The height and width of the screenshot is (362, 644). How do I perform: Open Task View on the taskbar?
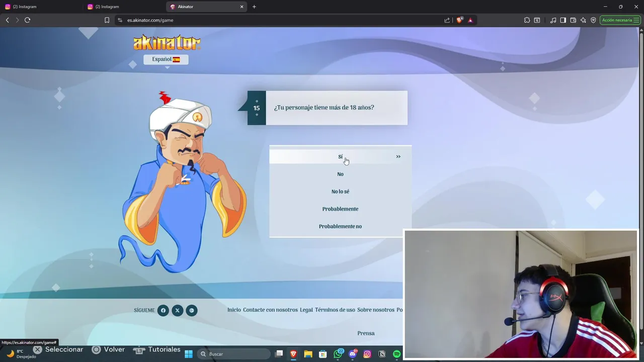pos(279,354)
